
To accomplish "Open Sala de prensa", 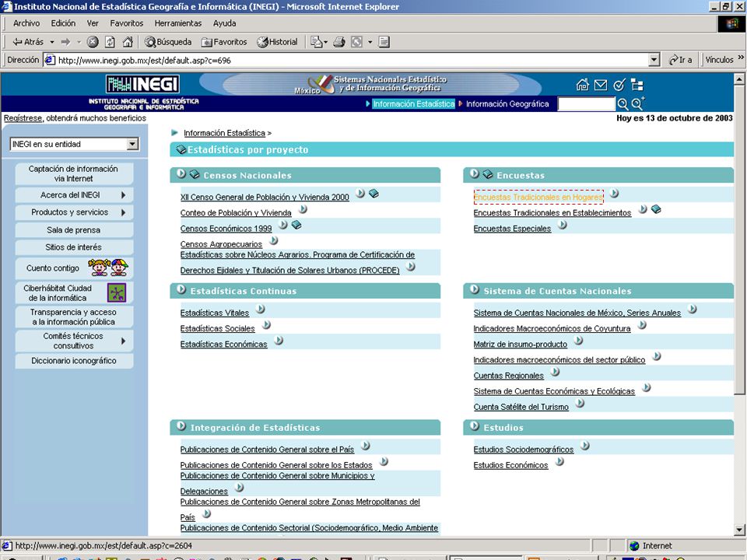I will pyautogui.click(x=73, y=230).
